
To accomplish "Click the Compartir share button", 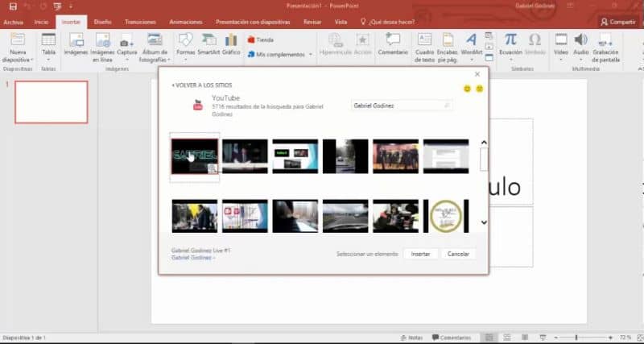I will (x=618, y=23).
